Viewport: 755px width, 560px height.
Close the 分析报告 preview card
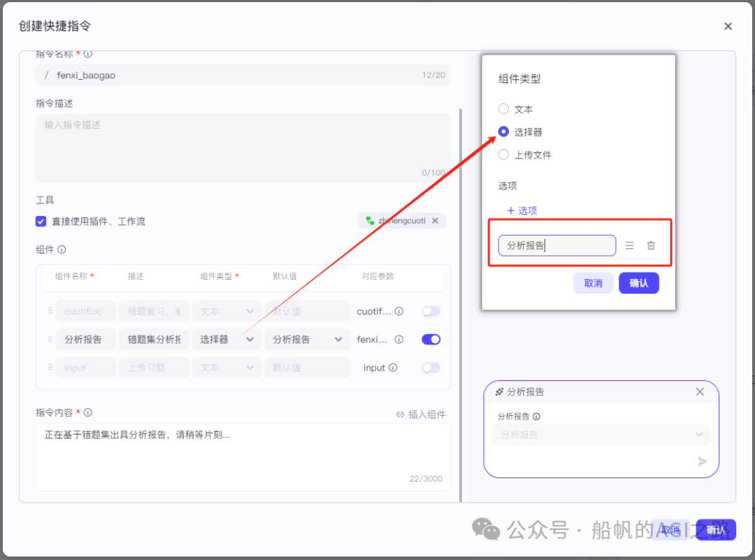700,392
